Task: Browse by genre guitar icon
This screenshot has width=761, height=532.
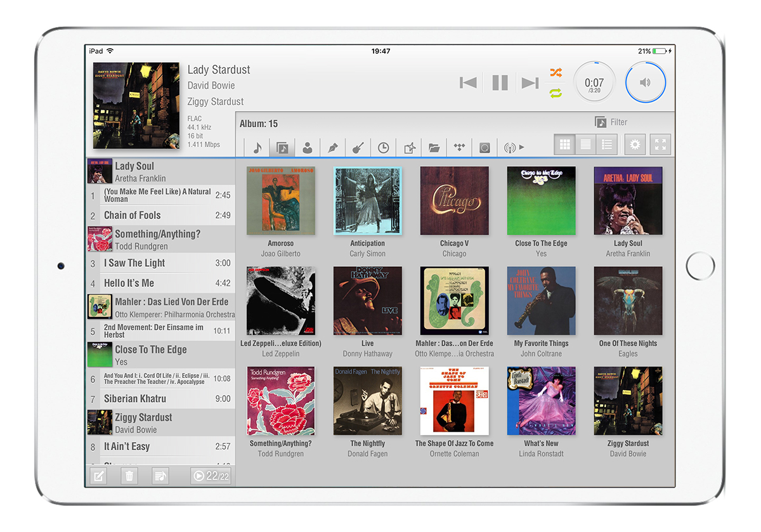Action: [358, 148]
